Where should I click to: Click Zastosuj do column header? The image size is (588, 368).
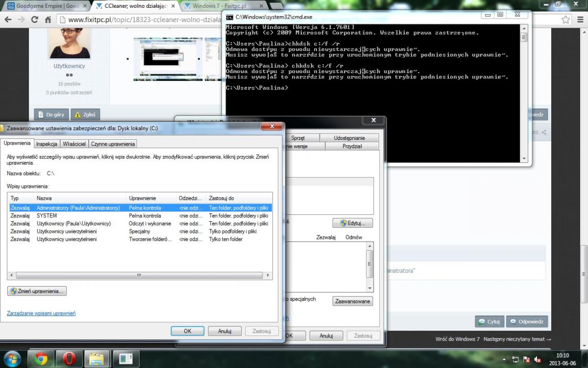[x=239, y=198]
